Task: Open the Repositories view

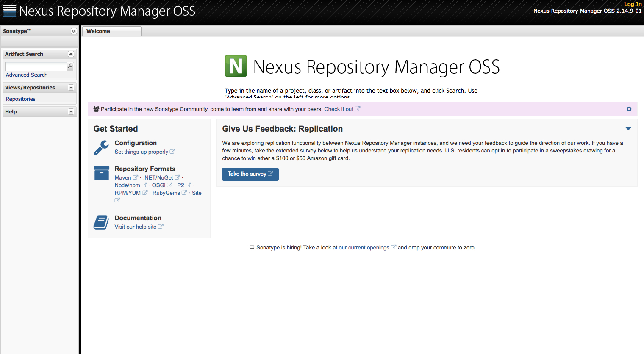Action: click(x=21, y=99)
